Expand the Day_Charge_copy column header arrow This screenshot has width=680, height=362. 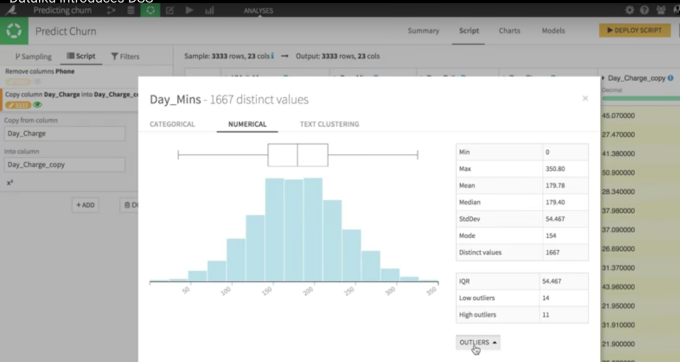tap(603, 78)
